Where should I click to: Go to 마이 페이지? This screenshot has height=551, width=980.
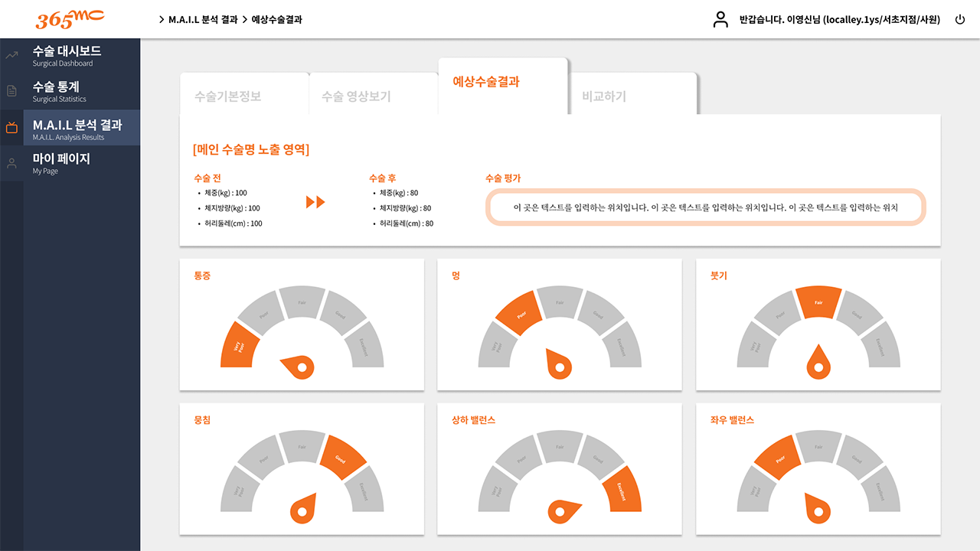pos(61,163)
